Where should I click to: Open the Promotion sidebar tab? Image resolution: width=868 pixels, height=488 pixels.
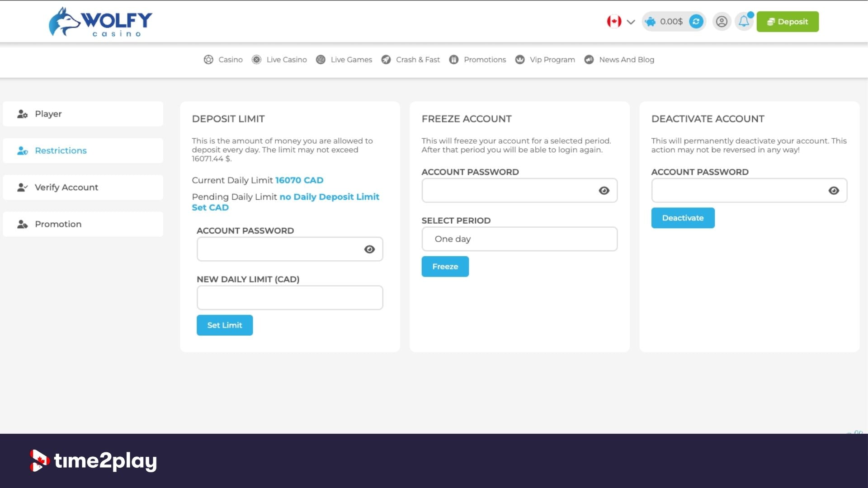pyautogui.click(x=83, y=224)
